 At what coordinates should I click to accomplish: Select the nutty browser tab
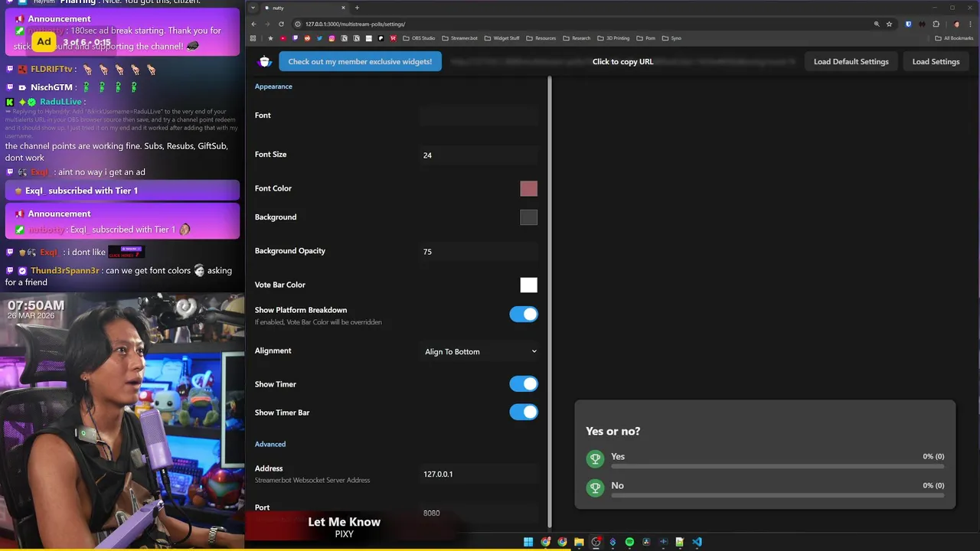tap(303, 8)
